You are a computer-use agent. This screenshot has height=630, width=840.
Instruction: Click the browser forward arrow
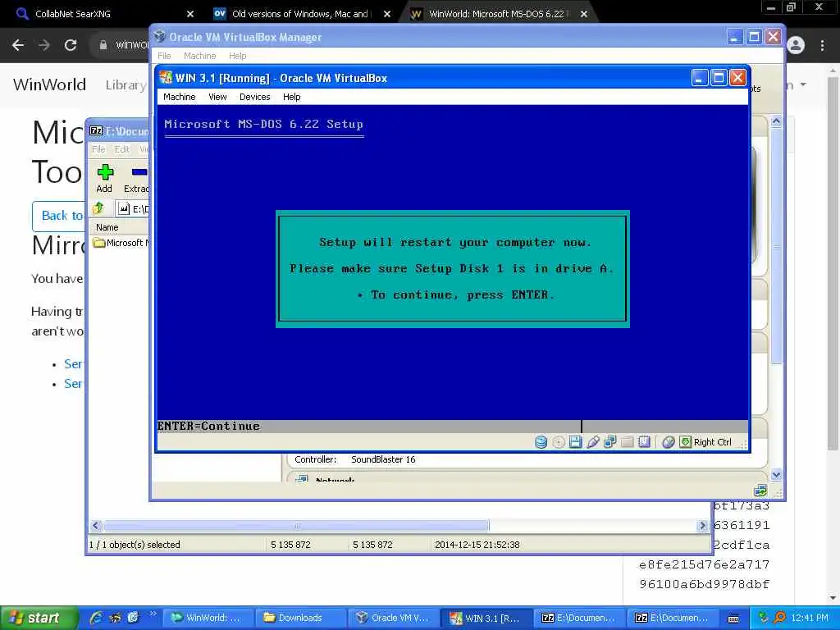pos(44,45)
